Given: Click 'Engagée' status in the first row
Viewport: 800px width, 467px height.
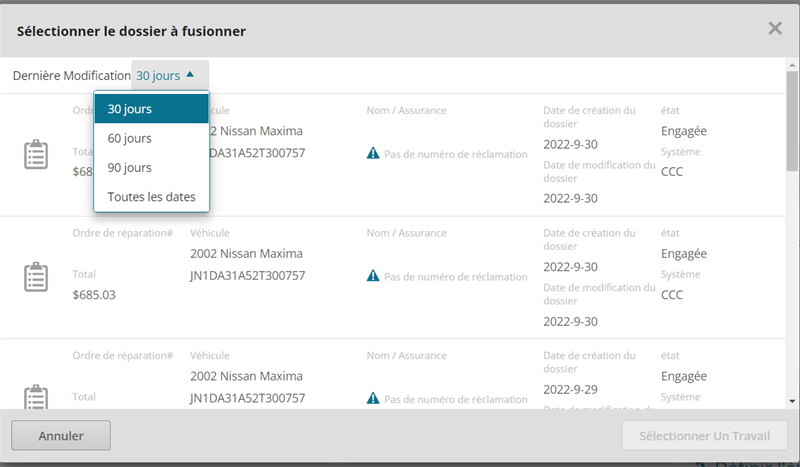Looking at the screenshot, I should point(684,132).
